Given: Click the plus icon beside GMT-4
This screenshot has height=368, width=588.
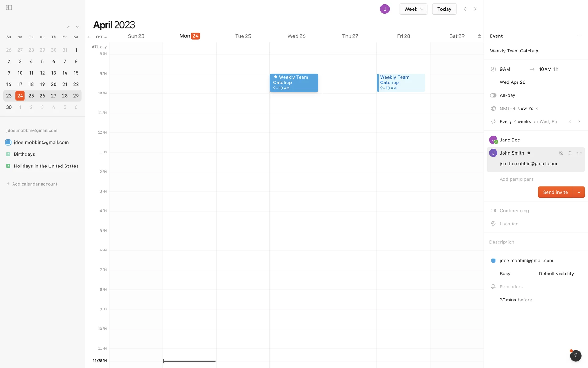Looking at the screenshot, I should (x=89, y=37).
